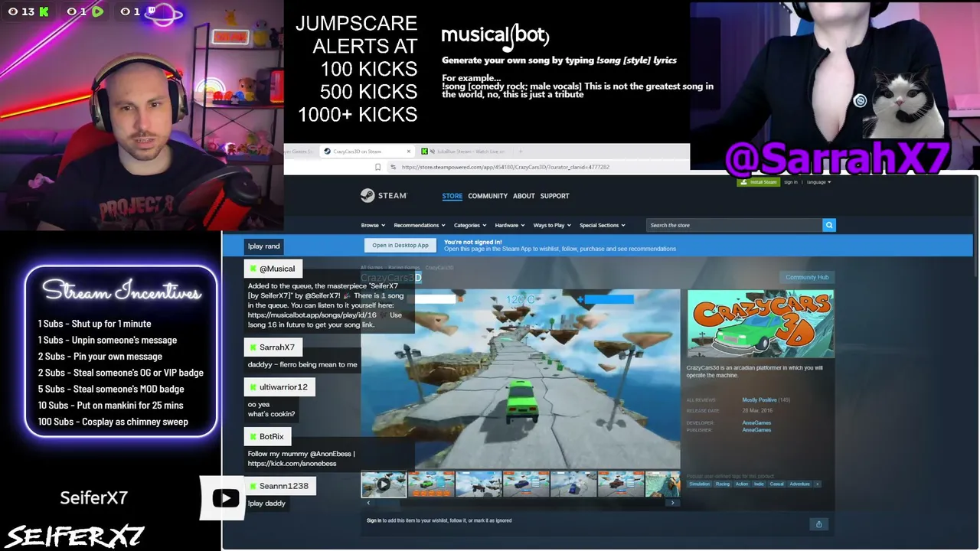
Task: Click the CrazyCars 3D capsule image
Action: tap(761, 324)
